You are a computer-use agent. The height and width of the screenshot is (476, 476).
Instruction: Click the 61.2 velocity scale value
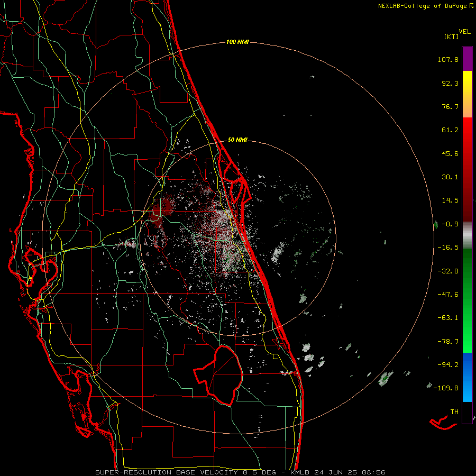pyautogui.click(x=450, y=130)
